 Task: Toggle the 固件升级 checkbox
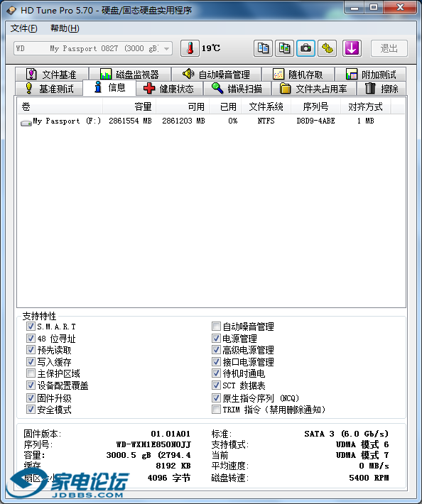[x=31, y=398]
